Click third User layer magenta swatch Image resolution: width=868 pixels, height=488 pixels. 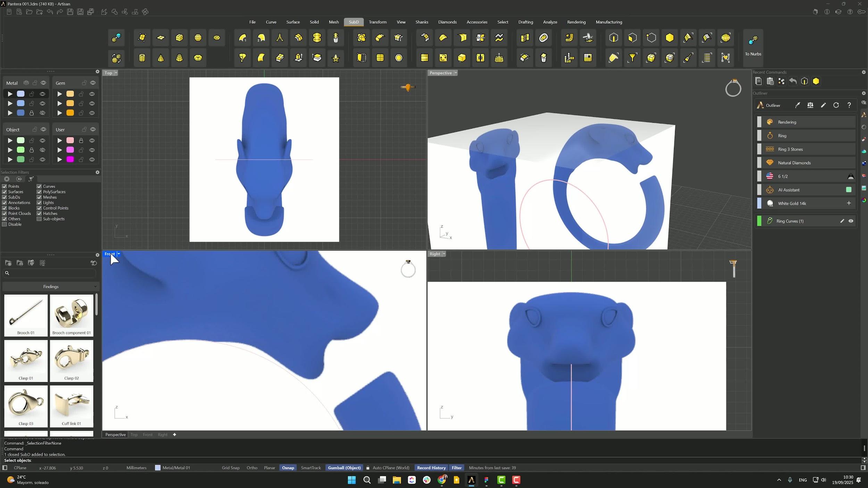(70, 160)
